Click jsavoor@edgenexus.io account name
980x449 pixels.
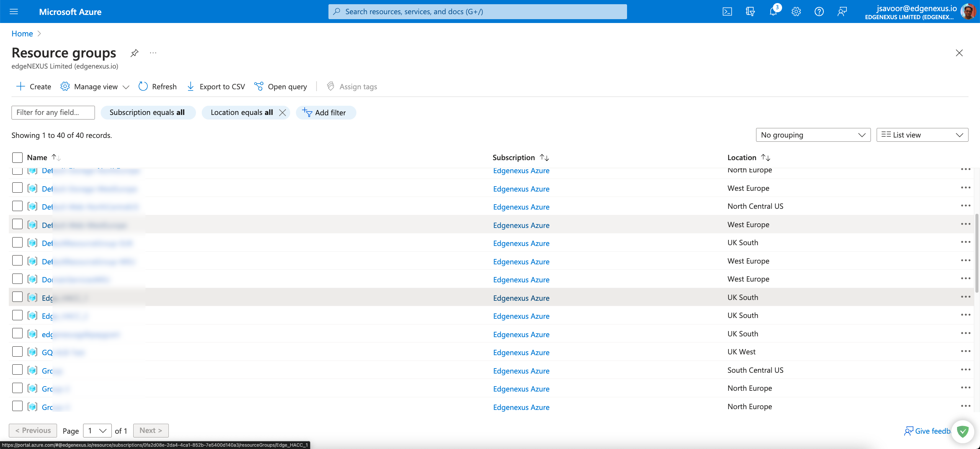(916, 8)
